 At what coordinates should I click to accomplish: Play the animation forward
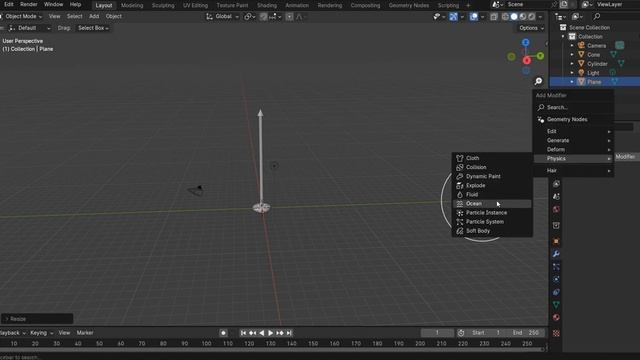(271, 333)
